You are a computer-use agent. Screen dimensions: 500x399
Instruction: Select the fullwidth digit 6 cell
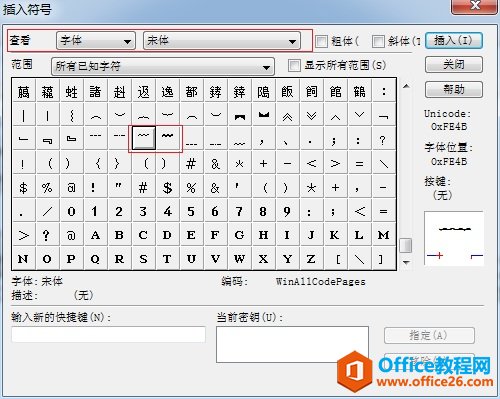click(x=216, y=210)
